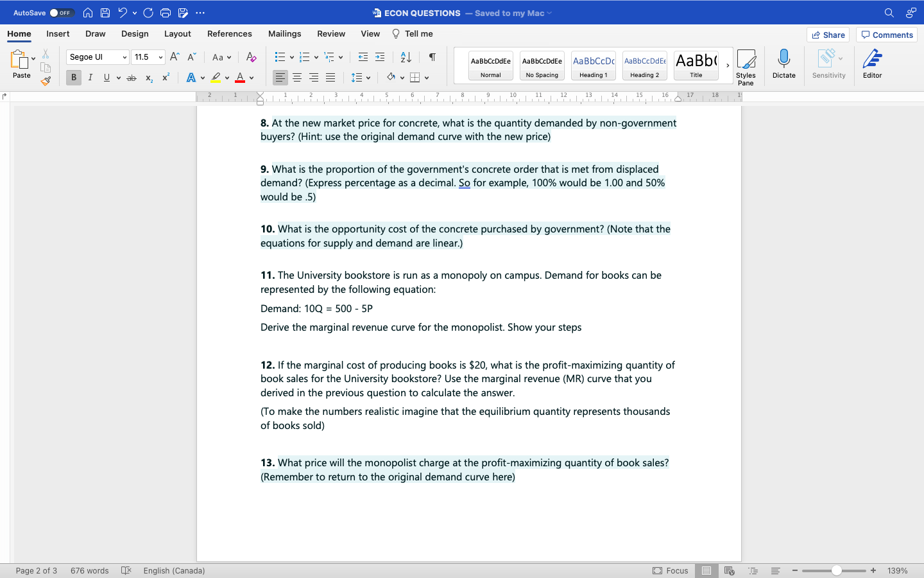Apply subscript formatting
924x578 pixels.
[x=148, y=77]
